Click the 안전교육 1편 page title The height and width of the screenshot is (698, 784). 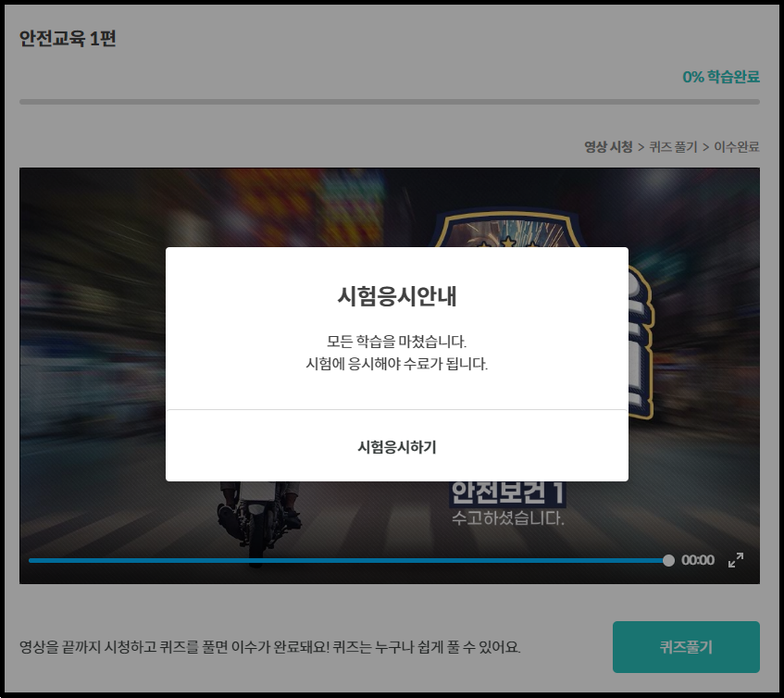coord(68,38)
